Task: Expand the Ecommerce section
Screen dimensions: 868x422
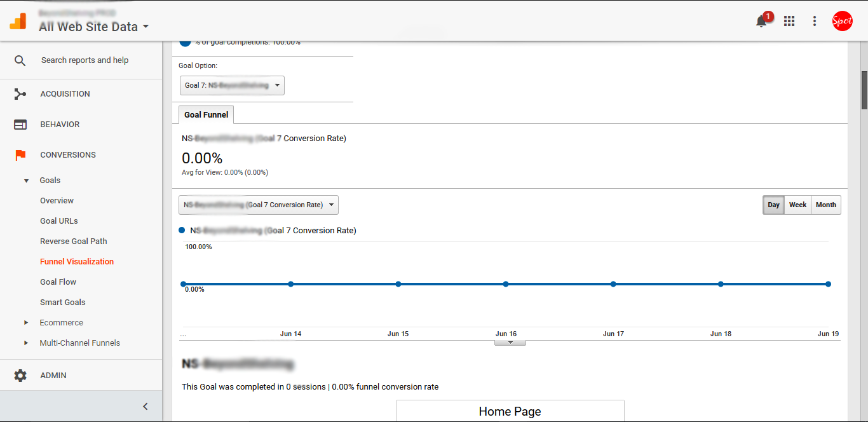Action: click(26, 323)
